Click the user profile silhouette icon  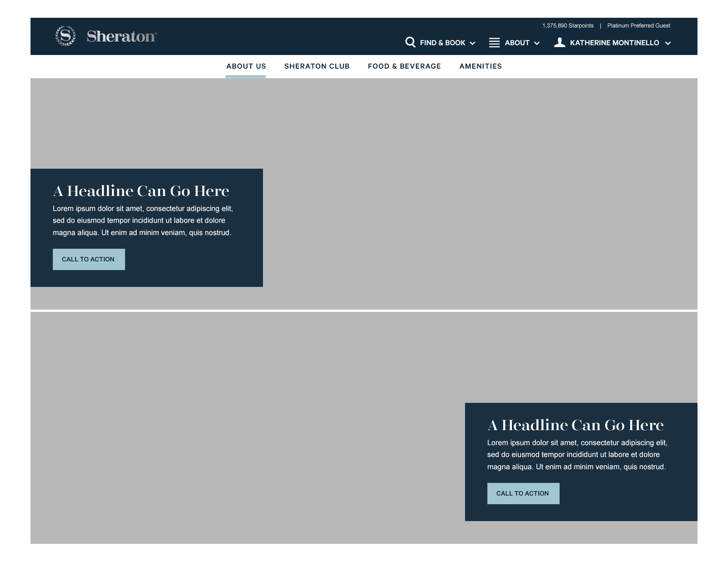coord(560,42)
